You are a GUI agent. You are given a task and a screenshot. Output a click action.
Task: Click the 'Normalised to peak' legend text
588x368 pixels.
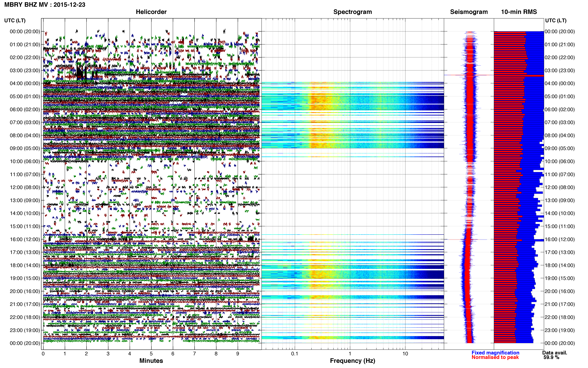click(495, 357)
